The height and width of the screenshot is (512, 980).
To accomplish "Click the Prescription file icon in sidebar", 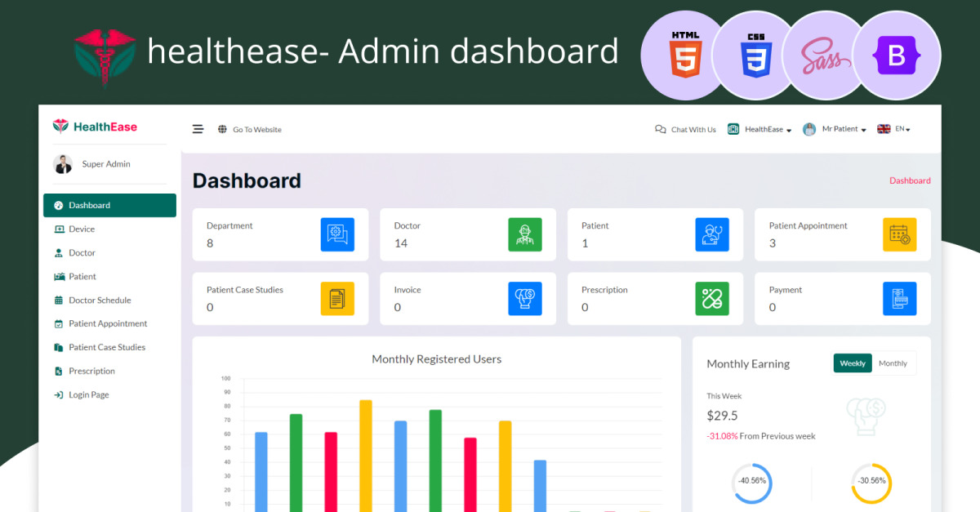I will click(x=58, y=372).
